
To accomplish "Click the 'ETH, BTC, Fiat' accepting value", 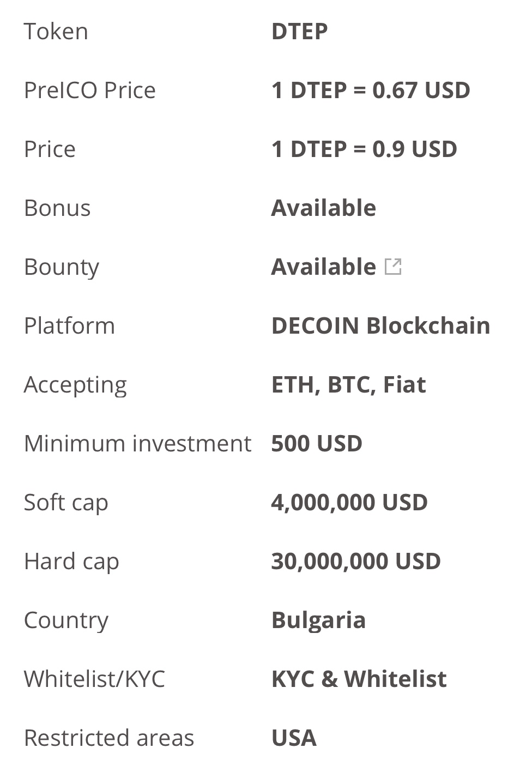I will click(348, 384).
